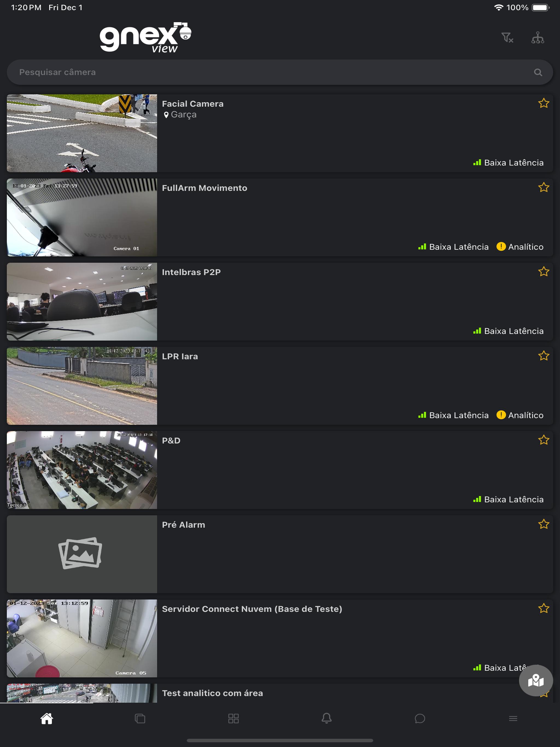Toggle favorite star for FullArm Movimento
Image resolution: width=560 pixels, height=747 pixels.
(x=543, y=187)
